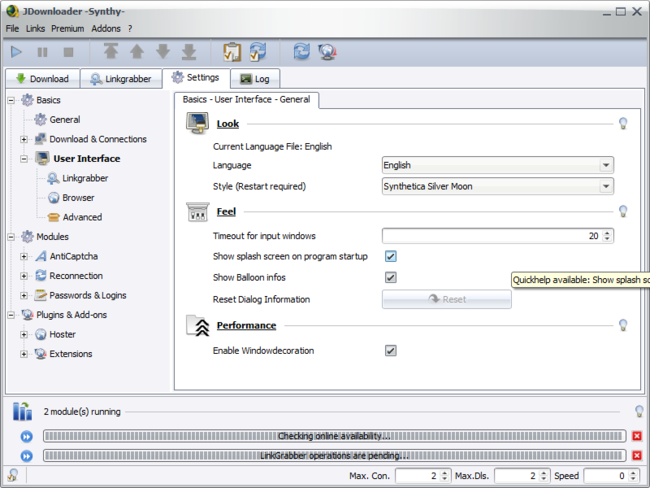This screenshot has width=650, height=488.
Task: Expand the Extensions tree node
Action: [24, 354]
